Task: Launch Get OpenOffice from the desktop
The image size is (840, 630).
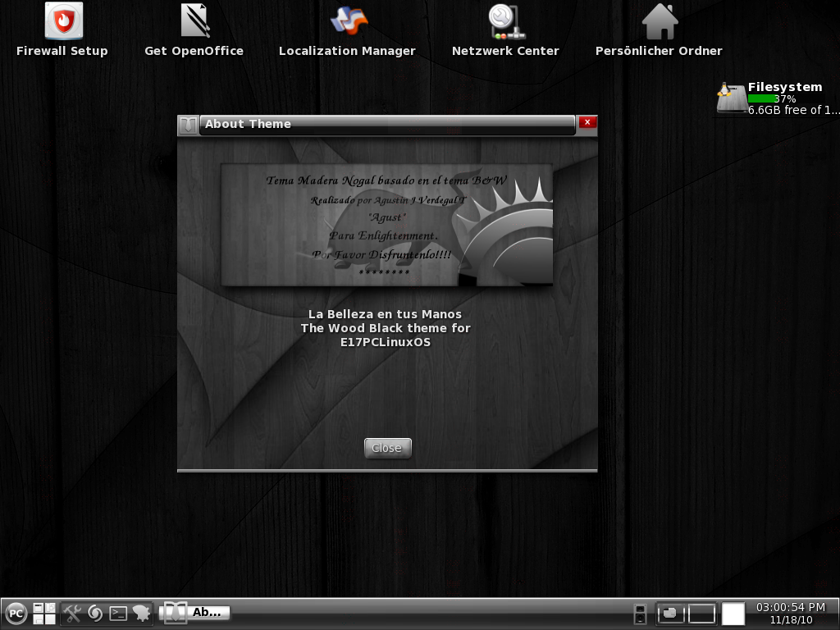Action: (x=194, y=22)
